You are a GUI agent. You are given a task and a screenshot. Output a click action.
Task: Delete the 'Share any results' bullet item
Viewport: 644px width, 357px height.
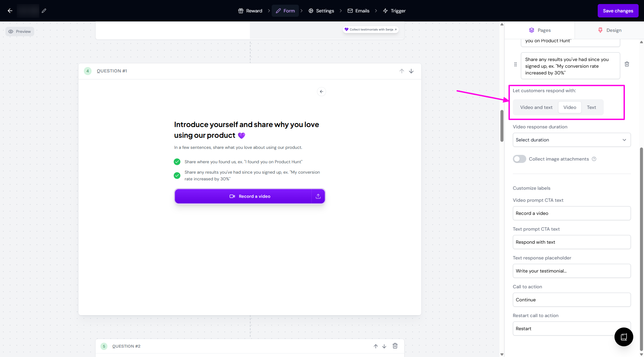point(627,64)
